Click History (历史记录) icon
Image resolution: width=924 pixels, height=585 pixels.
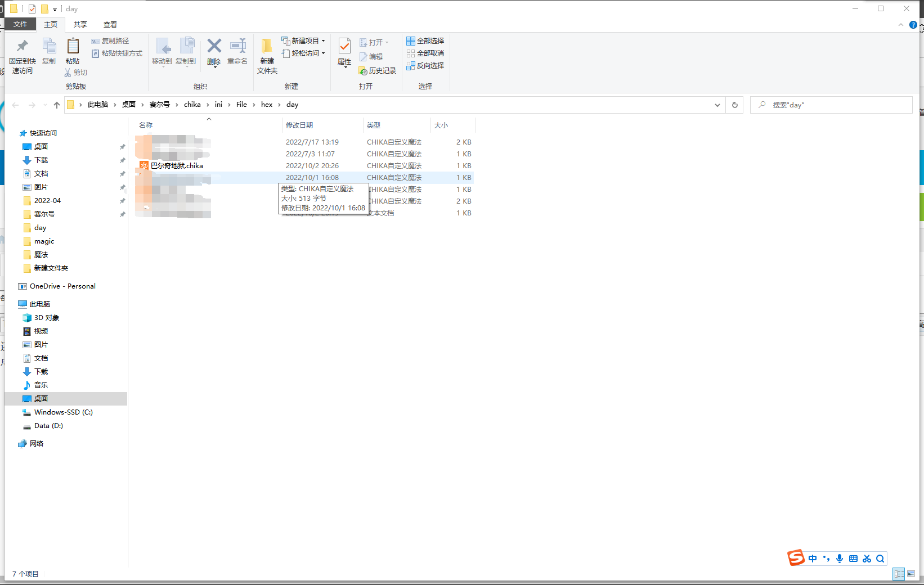(x=364, y=71)
